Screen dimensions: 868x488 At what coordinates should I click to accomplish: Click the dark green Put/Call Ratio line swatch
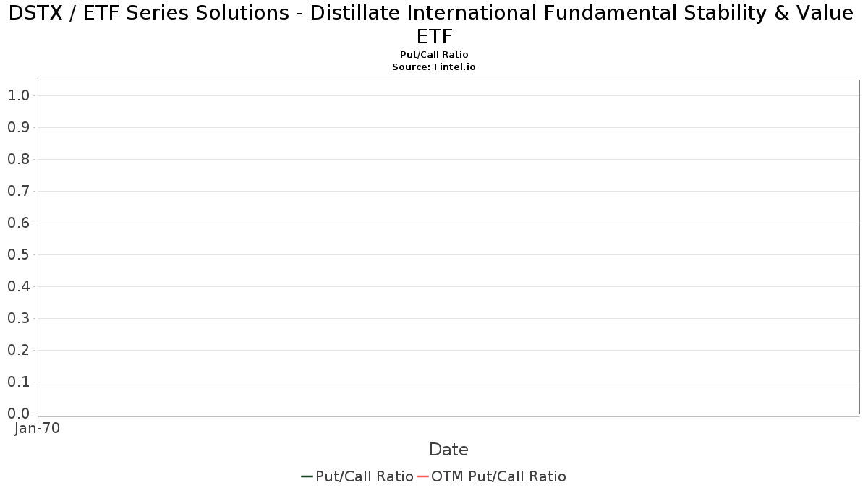307,476
